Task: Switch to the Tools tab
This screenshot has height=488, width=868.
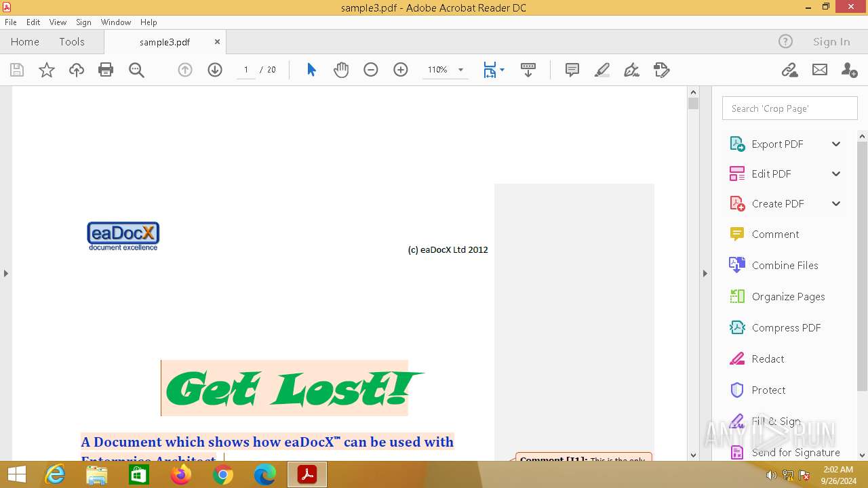Action: pyautogui.click(x=72, y=42)
